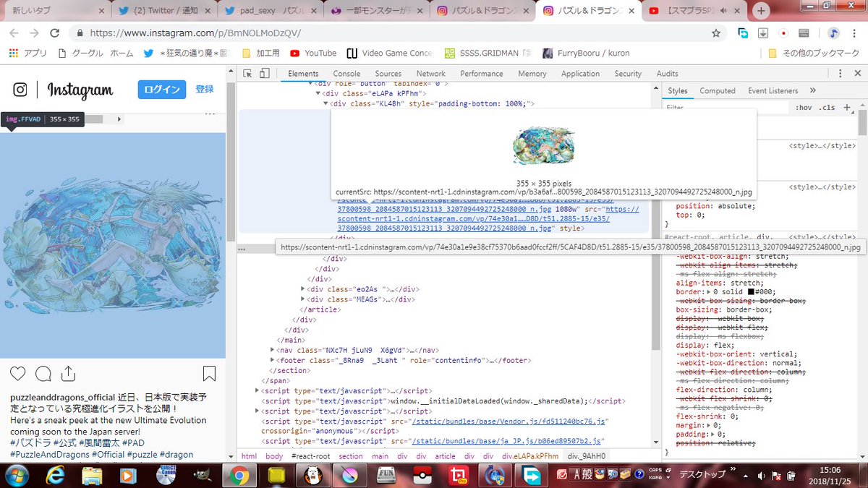Click the image preview thumbnail in the tooltip

(543, 146)
